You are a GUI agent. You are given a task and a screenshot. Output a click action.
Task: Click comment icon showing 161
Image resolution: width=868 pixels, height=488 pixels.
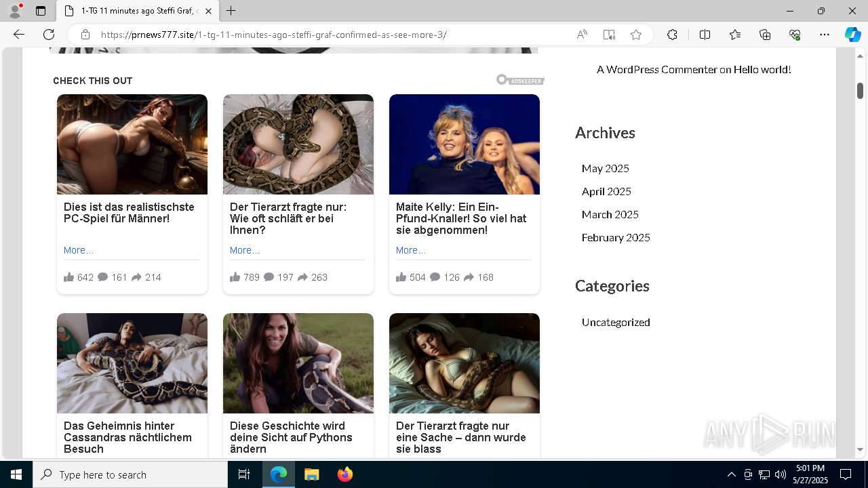[x=103, y=277]
